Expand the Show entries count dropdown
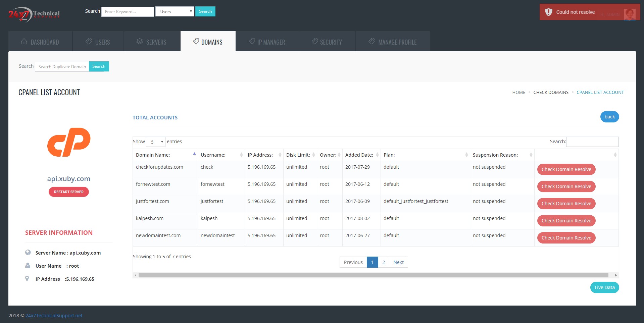Viewport: 644px width, 323px height. 156,142
